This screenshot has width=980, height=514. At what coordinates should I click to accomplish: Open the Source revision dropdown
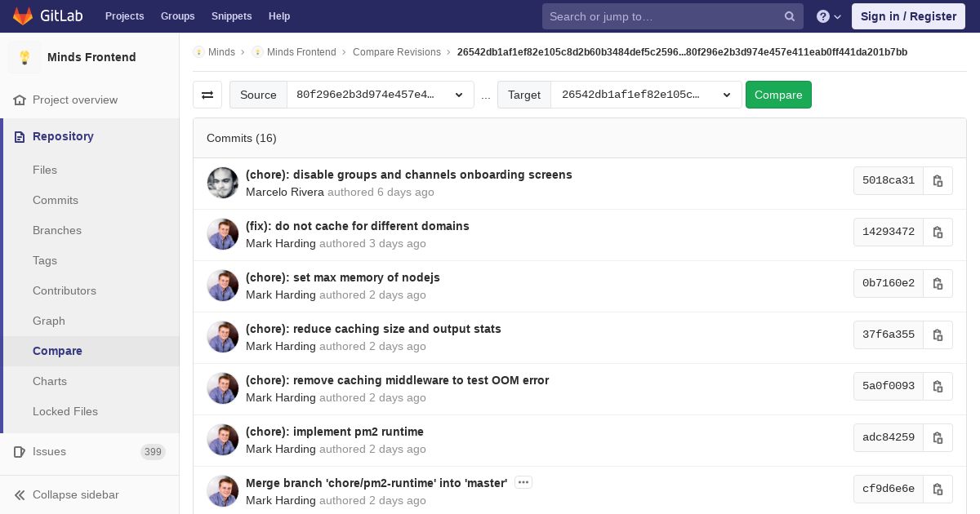pos(380,95)
